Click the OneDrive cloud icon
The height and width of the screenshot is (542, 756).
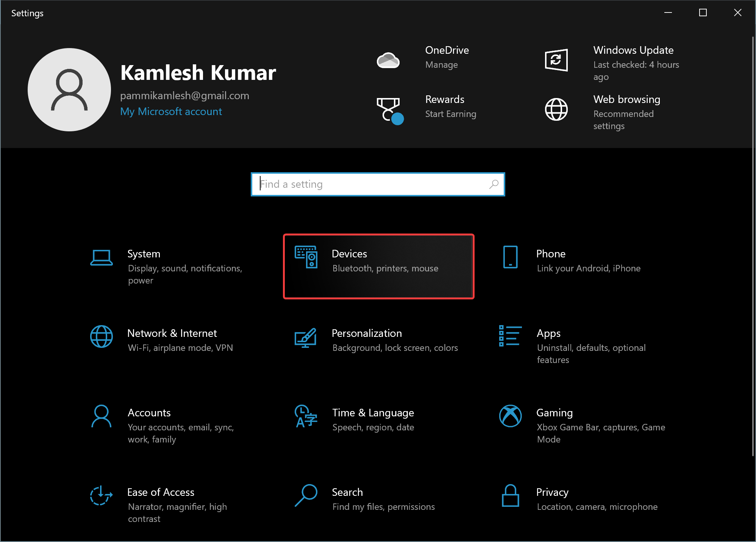point(388,60)
